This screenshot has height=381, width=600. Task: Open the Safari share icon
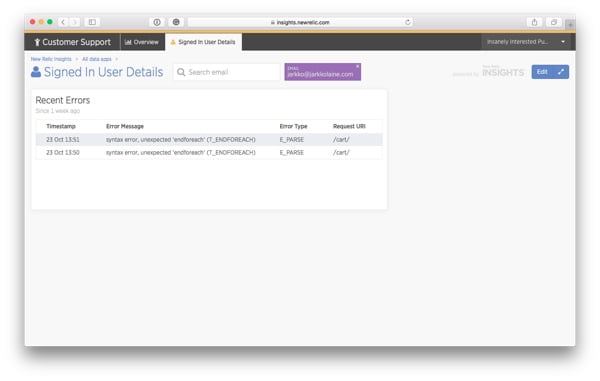point(535,22)
